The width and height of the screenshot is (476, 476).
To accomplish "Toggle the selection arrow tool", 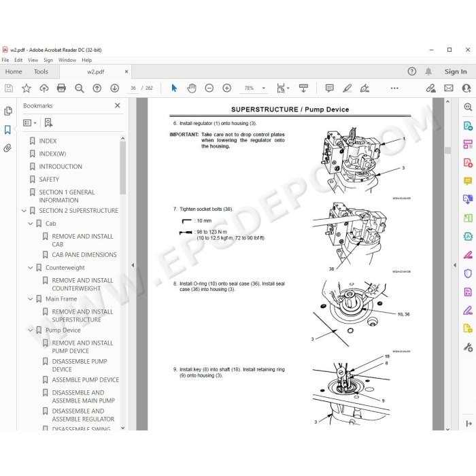I will tap(174, 88).
